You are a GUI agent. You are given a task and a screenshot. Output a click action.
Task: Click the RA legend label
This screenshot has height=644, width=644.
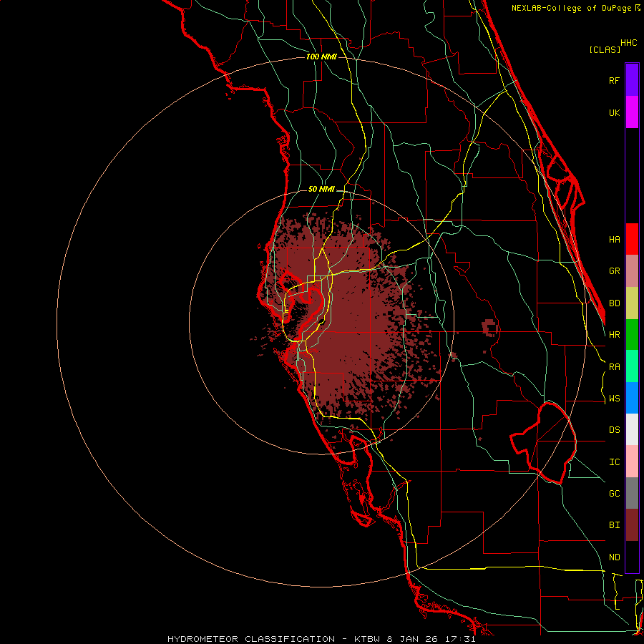pos(614,367)
